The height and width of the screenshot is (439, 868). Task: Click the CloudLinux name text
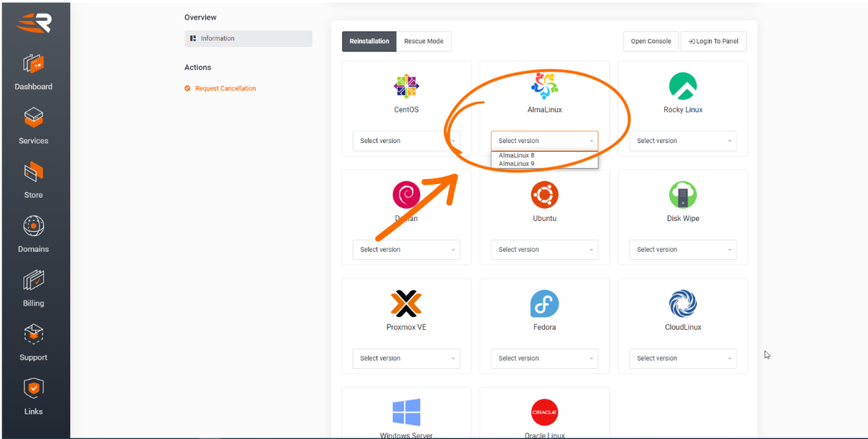(683, 327)
